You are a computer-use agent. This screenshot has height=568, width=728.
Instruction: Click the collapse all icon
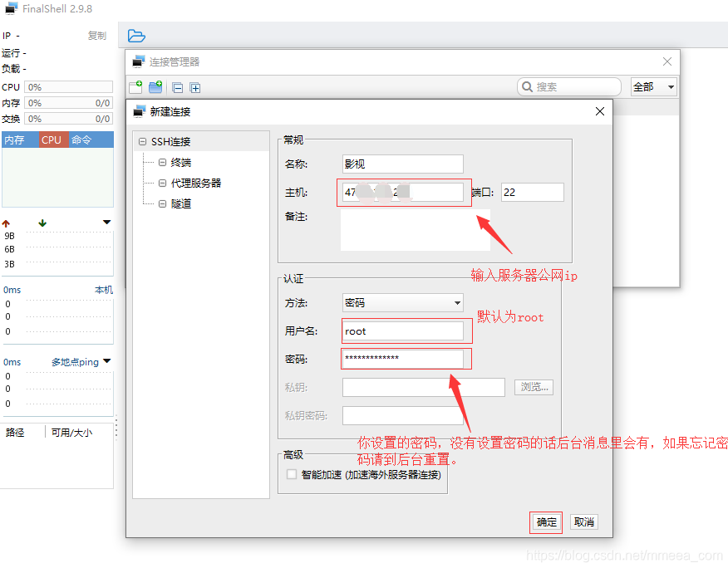(x=177, y=87)
